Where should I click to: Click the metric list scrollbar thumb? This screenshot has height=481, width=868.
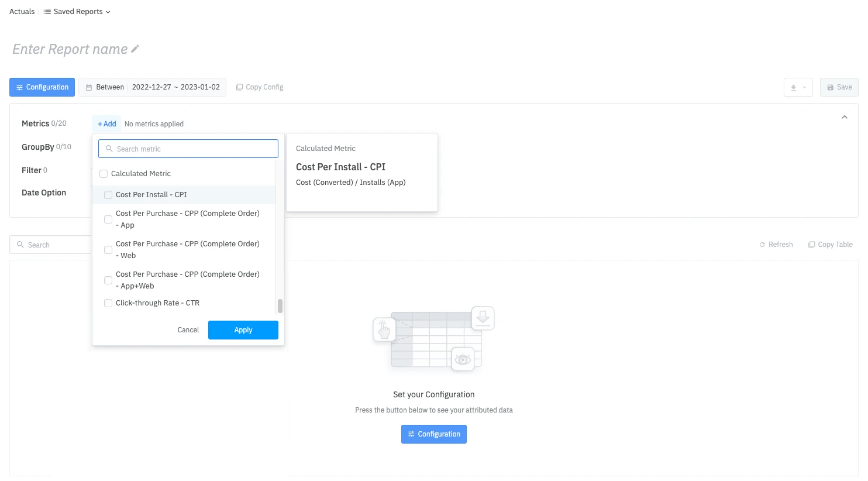(x=280, y=306)
